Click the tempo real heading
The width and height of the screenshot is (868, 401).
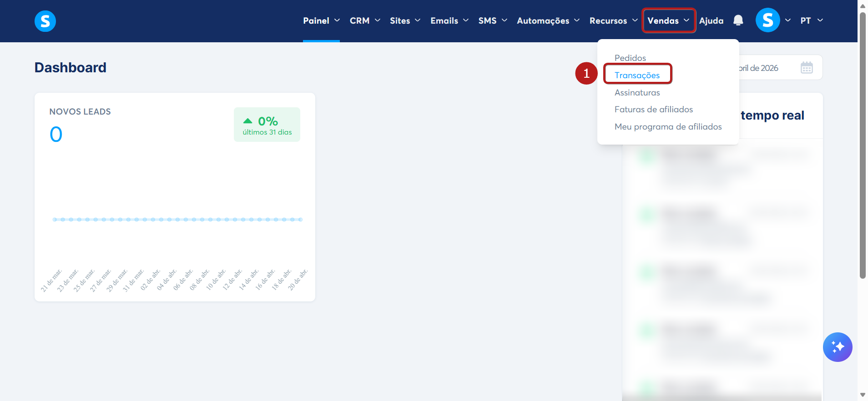click(772, 115)
